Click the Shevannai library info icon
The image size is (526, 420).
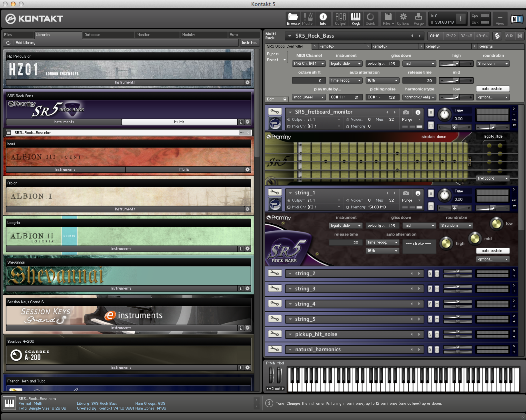(x=241, y=288)
